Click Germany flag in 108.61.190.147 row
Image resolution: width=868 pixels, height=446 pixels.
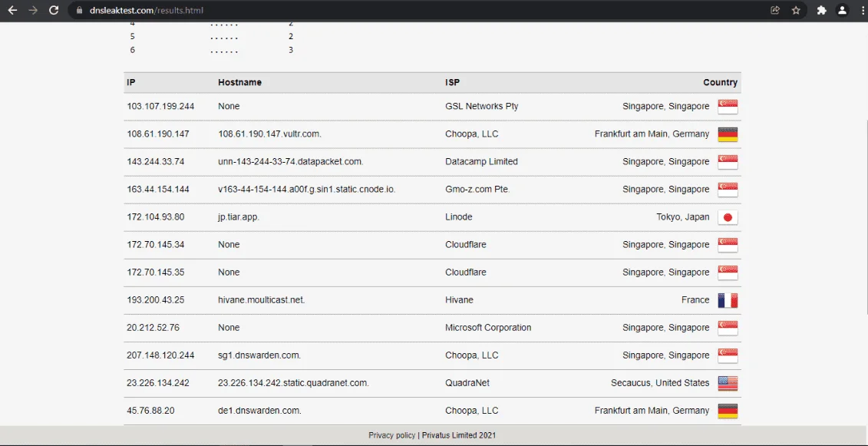click(728, 134)
